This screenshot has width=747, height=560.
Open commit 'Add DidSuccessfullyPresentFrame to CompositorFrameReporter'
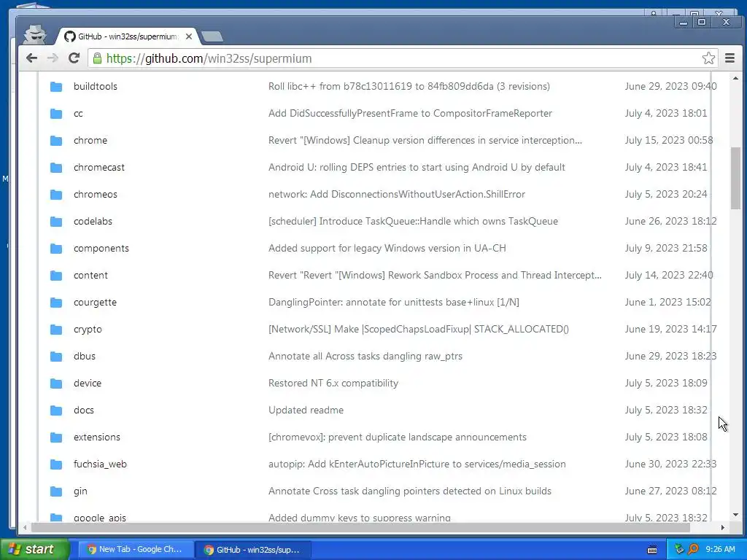[410, 113]
